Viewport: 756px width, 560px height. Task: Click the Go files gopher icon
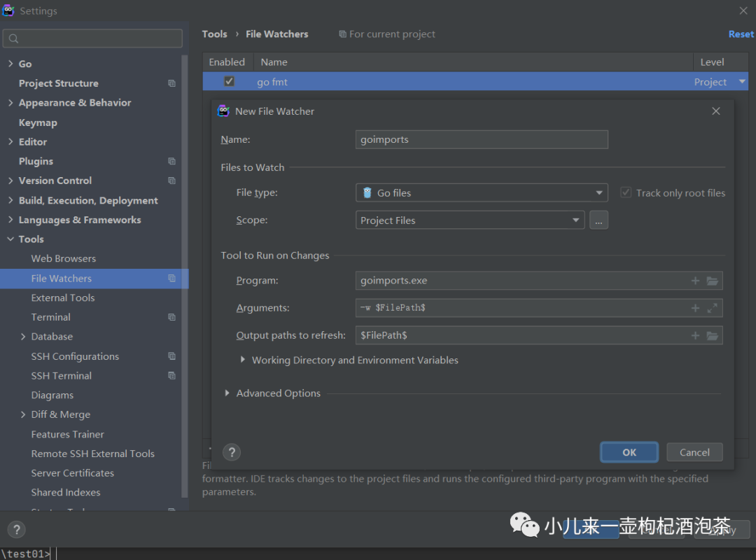coord(367,193)
